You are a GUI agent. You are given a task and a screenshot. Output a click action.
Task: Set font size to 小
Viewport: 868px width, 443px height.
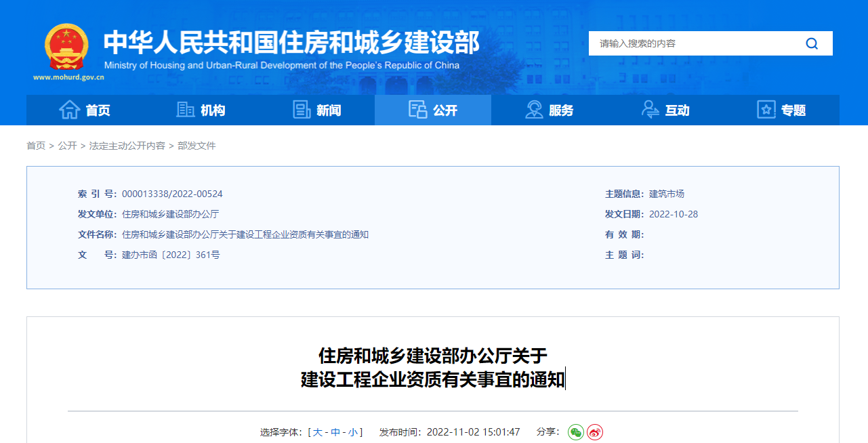click(353, 432)
